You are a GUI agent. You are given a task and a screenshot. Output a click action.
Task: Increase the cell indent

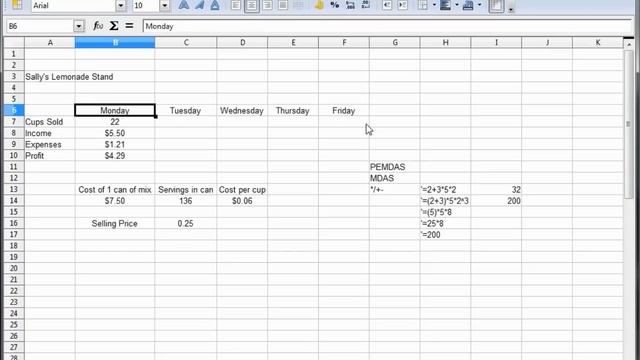pyautogui.click(x=402, y=5)
